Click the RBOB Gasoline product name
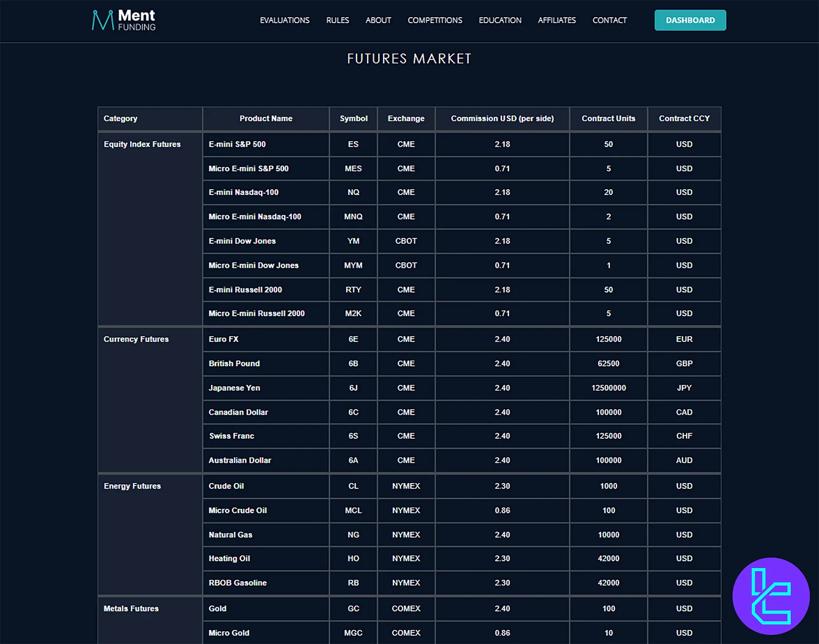This screenshot has height=644, width=819. pyautogui.click(x=238, y=583)
